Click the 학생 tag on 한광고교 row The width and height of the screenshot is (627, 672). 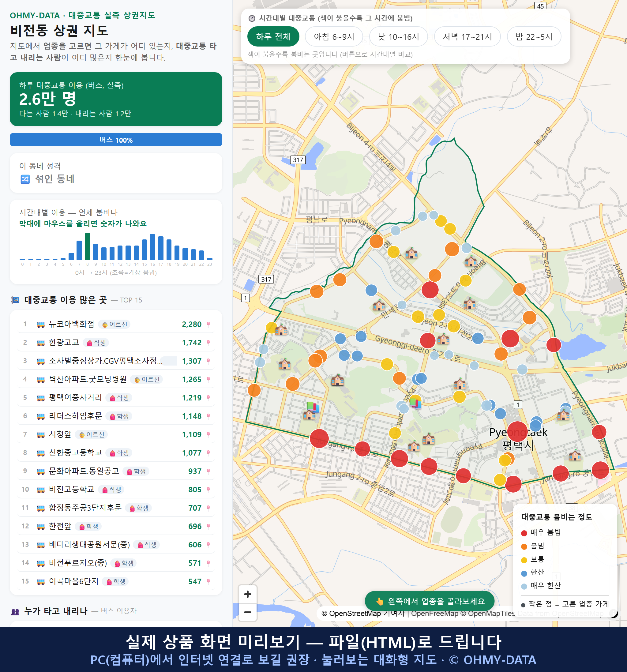96,343
